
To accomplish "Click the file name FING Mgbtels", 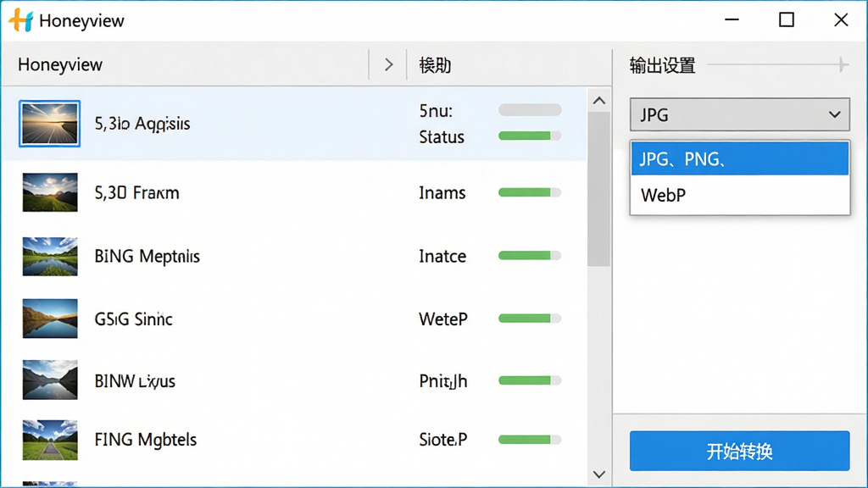I will click(x=146, y=440).
